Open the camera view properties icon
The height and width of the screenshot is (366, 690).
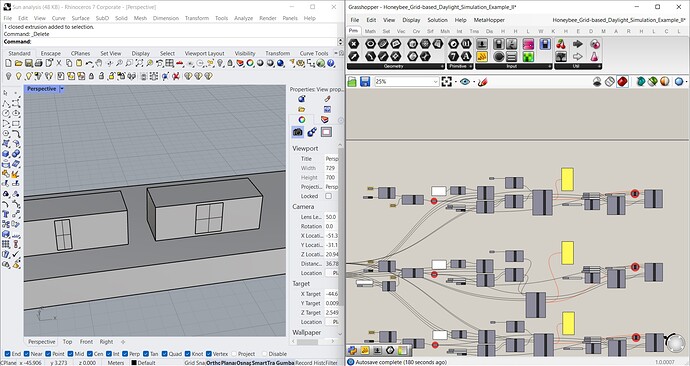(297, 132)
